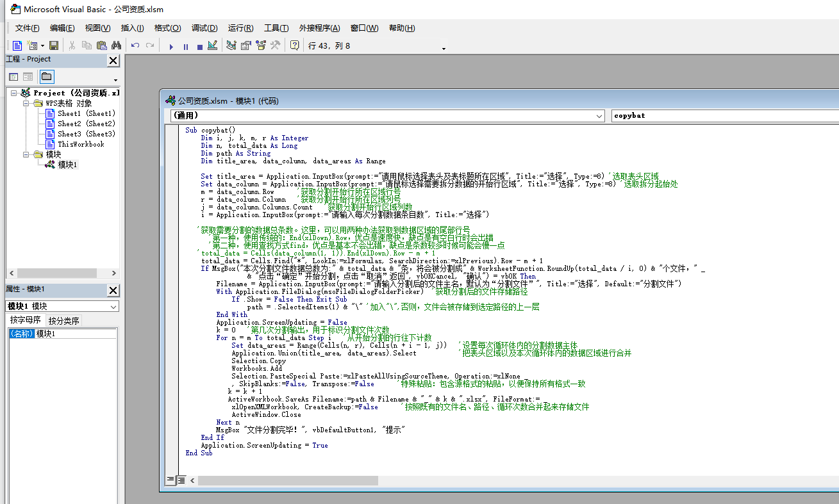839x504 pixels.
Task: Click the Help question mark icon
Action: pyautogui.click(x=295, y=45)
